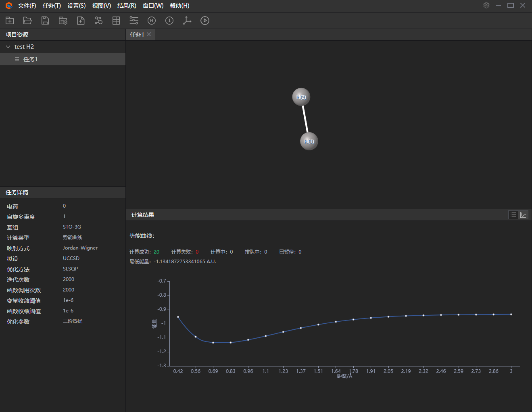The height and width of the screenshot is (412, 532).
Task: Switch results to list view
Action: click(x=513, y=215)
